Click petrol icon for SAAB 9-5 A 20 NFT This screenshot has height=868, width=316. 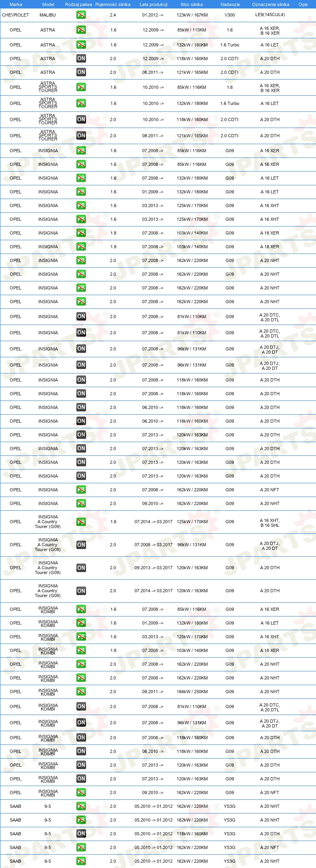[x=81, y=847]
